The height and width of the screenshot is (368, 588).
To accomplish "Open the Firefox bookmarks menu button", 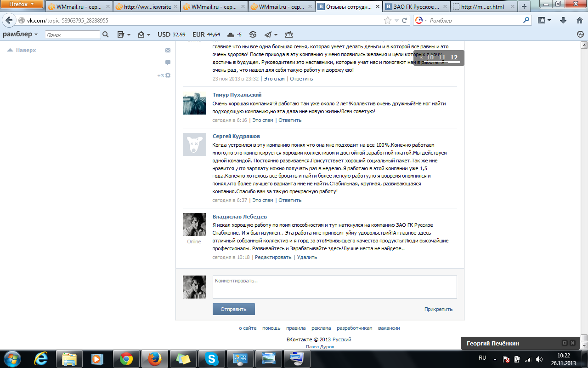I will pos(544,20).
